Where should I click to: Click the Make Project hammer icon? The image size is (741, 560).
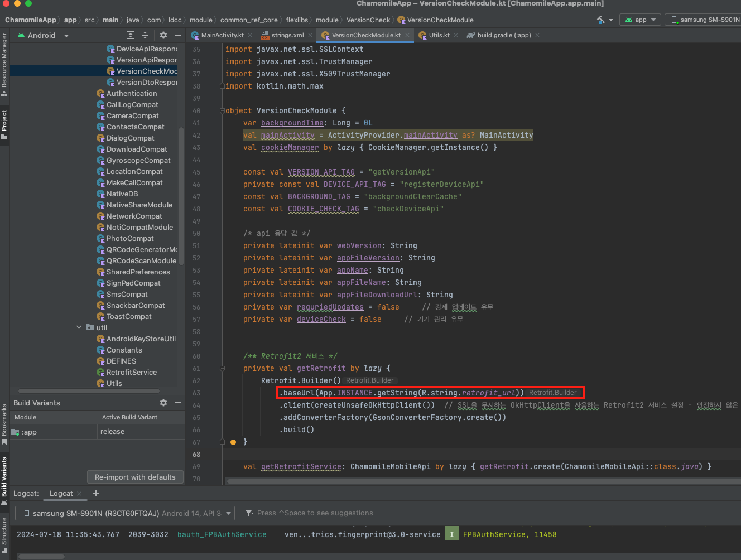[x=601, y=20]
